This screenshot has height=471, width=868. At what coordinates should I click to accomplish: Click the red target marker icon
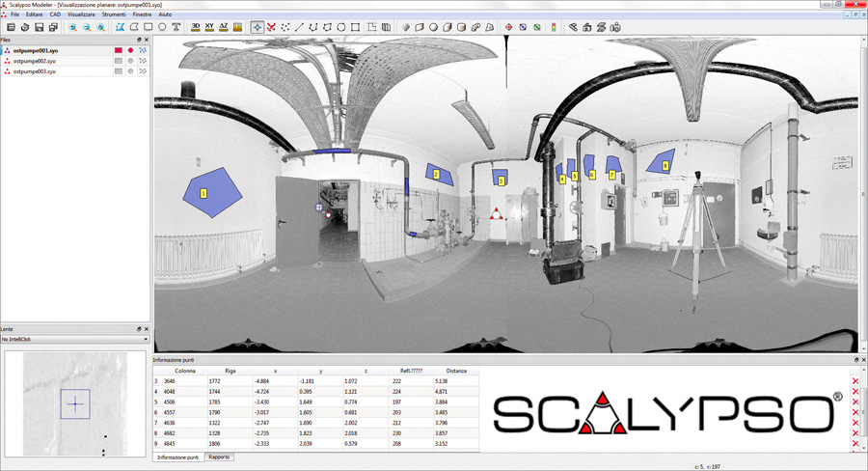point(508,27)
